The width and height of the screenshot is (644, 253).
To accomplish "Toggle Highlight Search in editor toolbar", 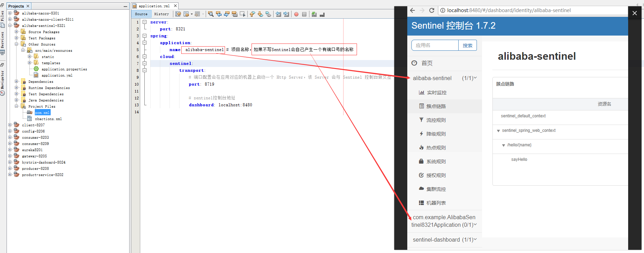I will pyautogui.click(x=235, y=14).
